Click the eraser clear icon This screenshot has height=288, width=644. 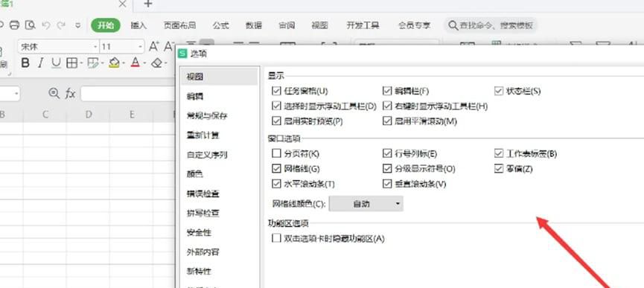(156, 63)
